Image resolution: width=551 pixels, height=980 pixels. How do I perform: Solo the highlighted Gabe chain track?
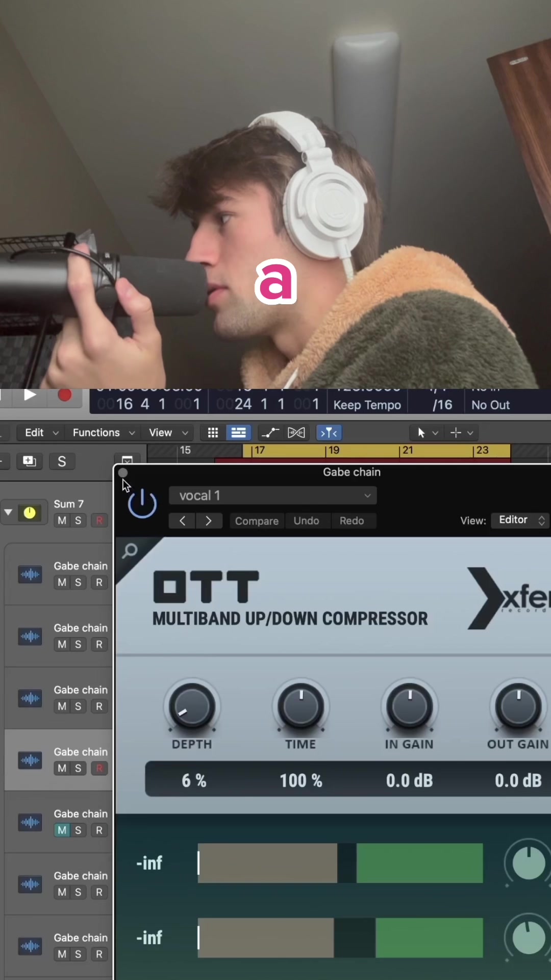[78, 768]
